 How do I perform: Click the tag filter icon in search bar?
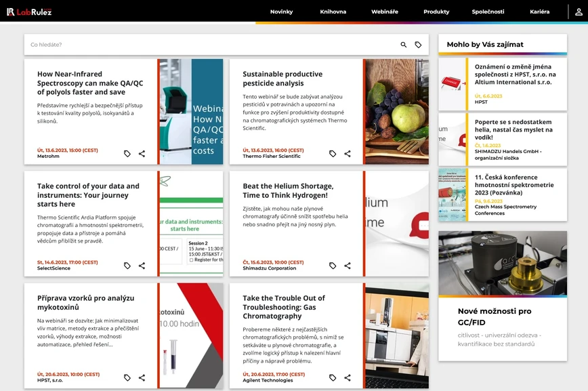(x=419, y=44)
